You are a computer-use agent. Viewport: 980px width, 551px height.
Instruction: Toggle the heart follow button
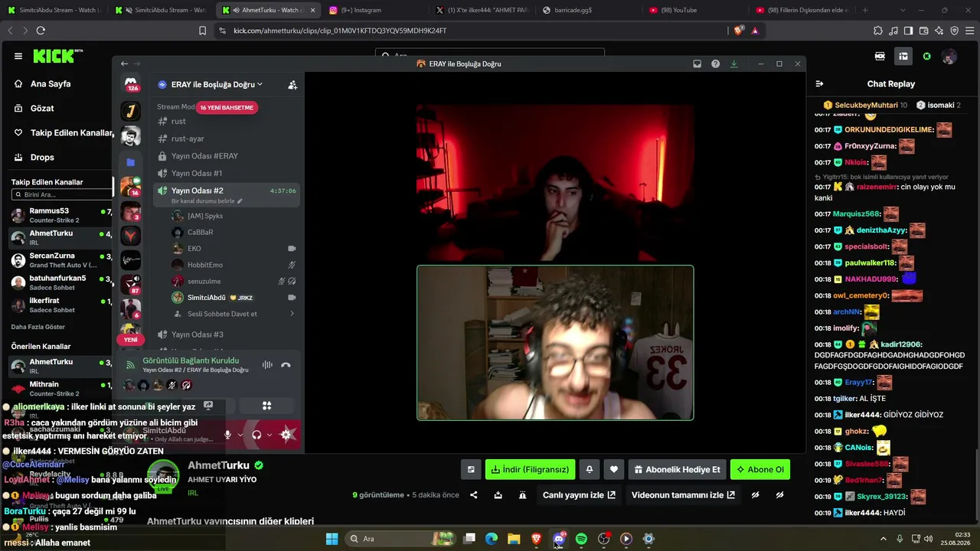(x=614, y=470)
